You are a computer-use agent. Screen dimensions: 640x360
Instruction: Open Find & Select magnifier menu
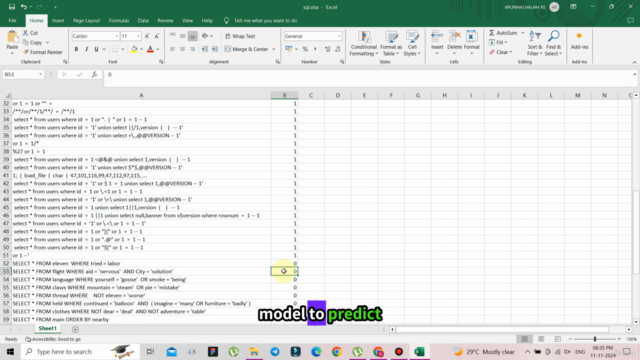pyautogui.click(x=553, y=43)
